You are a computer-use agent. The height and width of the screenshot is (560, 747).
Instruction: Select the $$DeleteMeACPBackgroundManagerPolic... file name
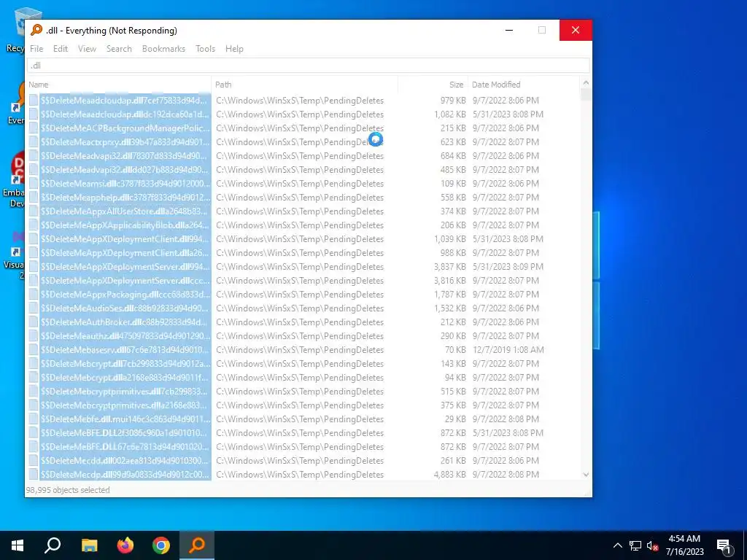click(125, 128)
